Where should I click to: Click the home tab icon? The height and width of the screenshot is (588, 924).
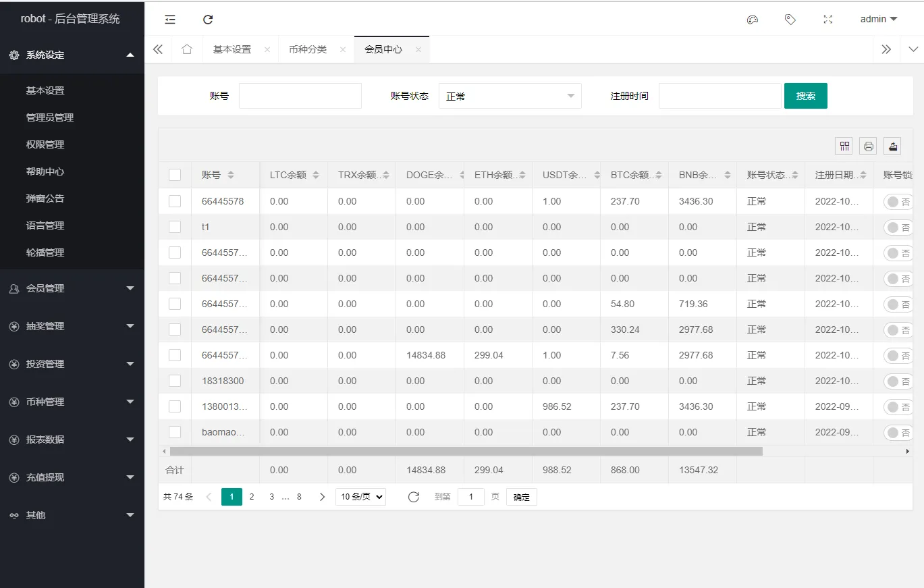187,49
